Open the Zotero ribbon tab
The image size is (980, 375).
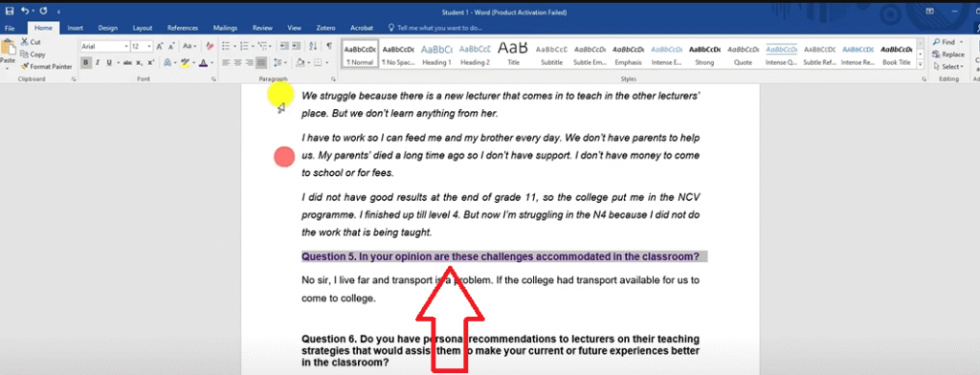tap(325, 28)
